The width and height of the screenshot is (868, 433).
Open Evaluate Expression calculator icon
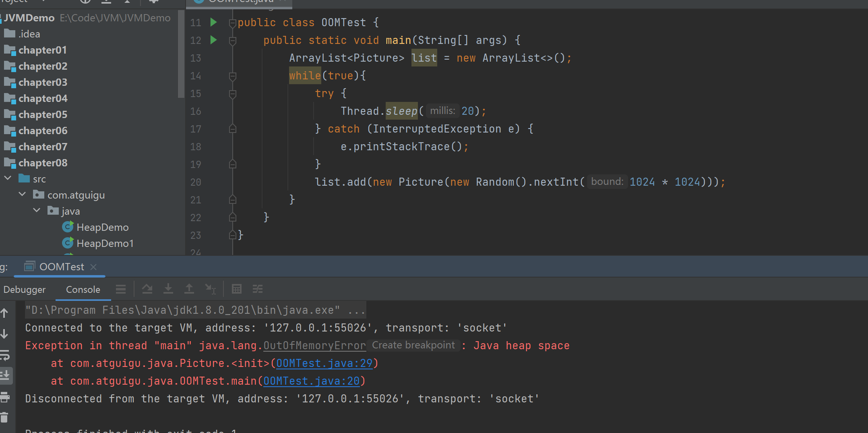237,289
